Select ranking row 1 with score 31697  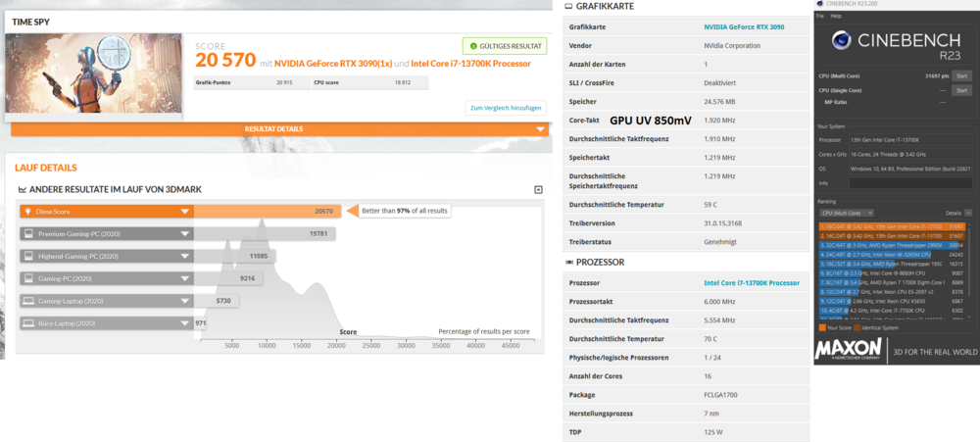[x=892, y=226]
